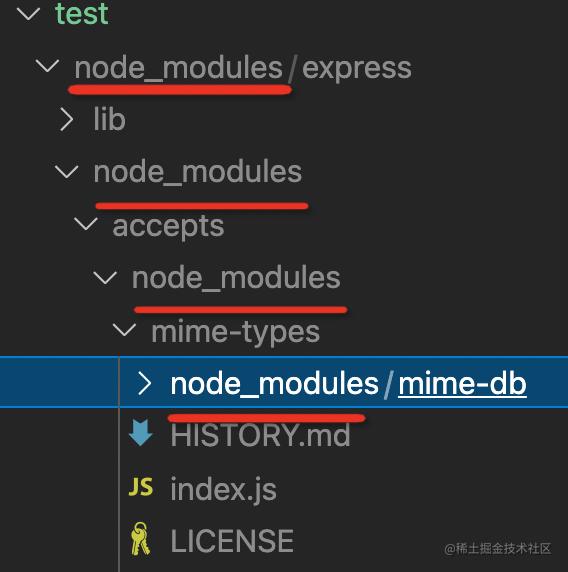This screenshot has width=568, height=572.
Task: Click the yellow keys icon beside LICENSE
Action: [140, 539]
